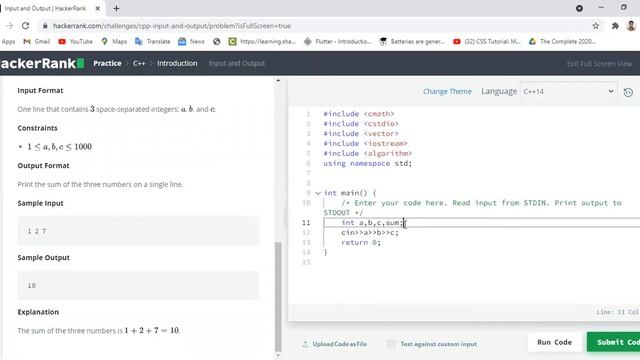Open the Language C++14 dropdown

[568, 91]
